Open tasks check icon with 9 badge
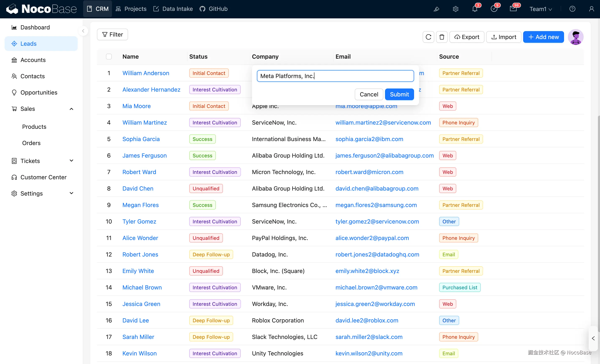The width and height of the screenshot is (600, 364). (x=494, y=9)
